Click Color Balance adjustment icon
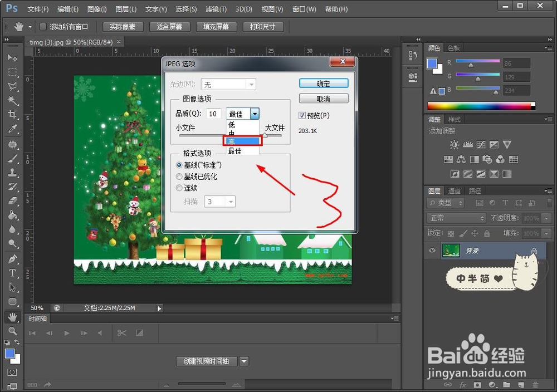Viewport: 557px width, 392px height. pos(461,159)
